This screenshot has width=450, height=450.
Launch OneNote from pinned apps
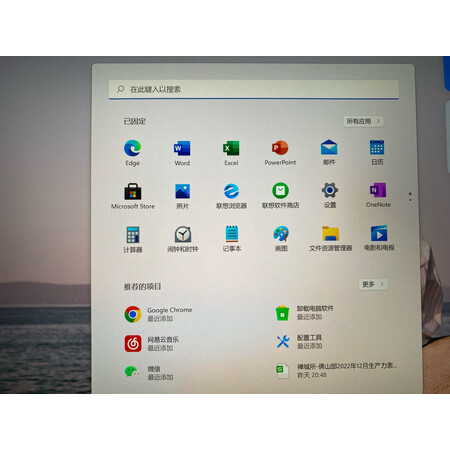(378, 195)
